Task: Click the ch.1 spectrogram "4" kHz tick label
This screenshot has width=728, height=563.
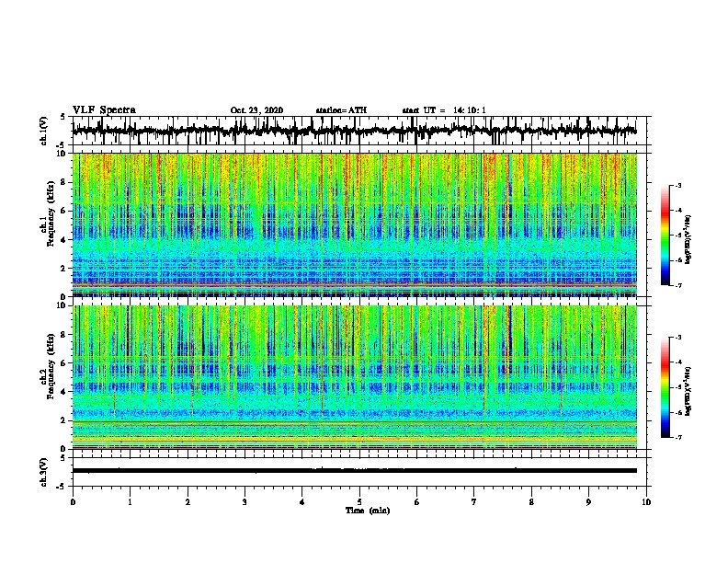Action: (x=63, y=240)
